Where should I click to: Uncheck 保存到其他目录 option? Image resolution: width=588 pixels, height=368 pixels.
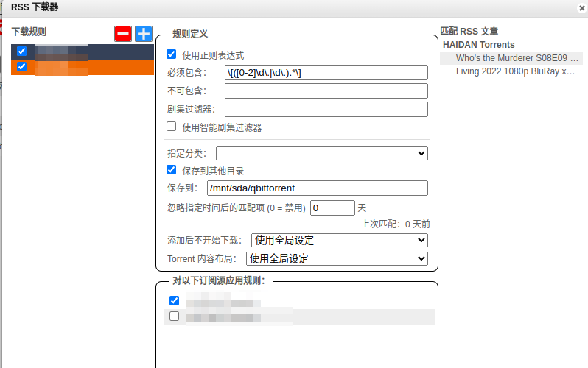[x=172, y=170]
